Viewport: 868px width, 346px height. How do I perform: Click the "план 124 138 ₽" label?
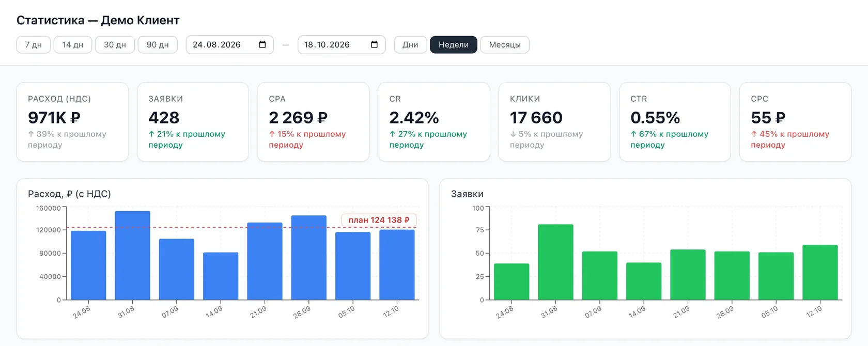pos(379,220)
